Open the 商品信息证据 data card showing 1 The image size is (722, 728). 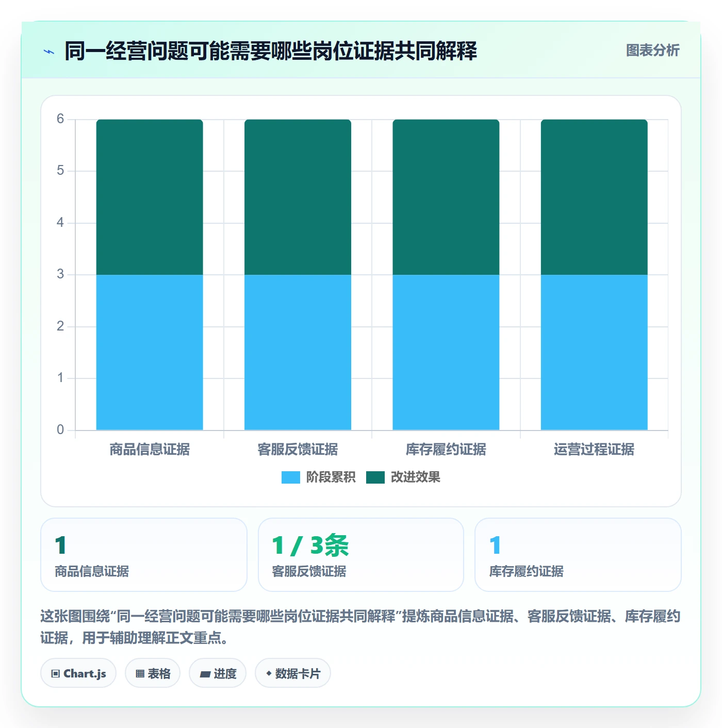click(x=144, y=555)
